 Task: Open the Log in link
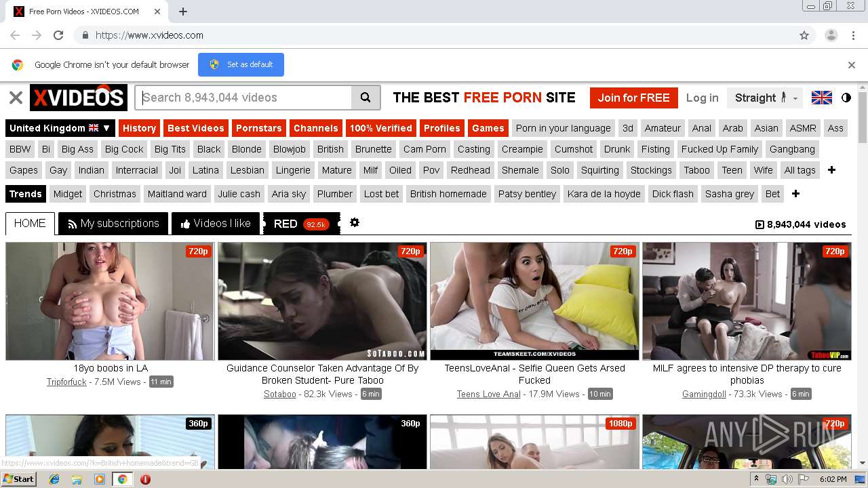[x=702, y=98]
